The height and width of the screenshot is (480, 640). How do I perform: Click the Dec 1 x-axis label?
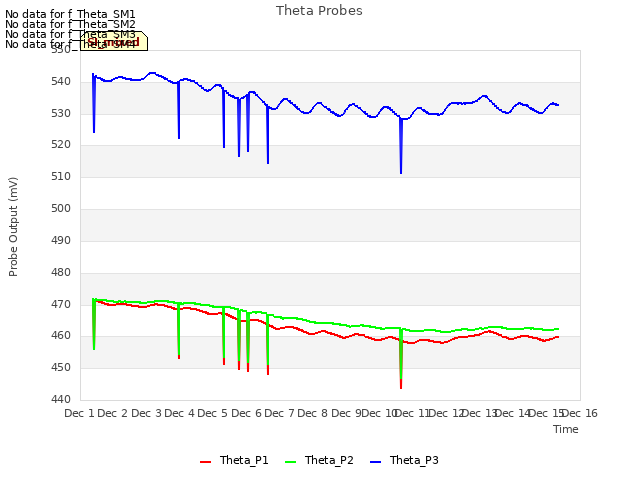click(x=80, y=413)
